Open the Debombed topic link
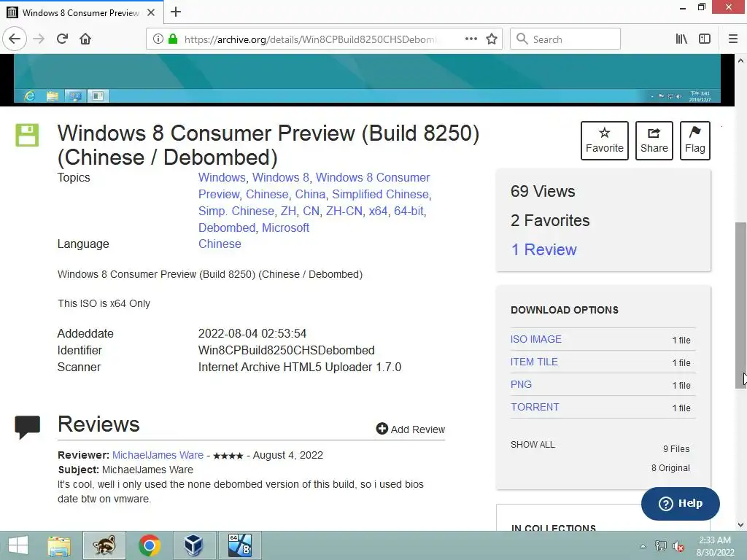Viewport: 747px width, 560px height. (x=227, y=227)
